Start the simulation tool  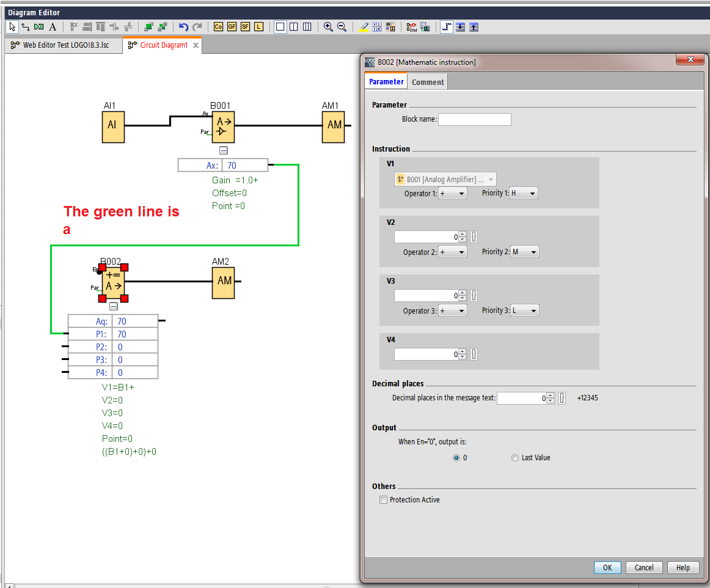click(x=411, y=27)
